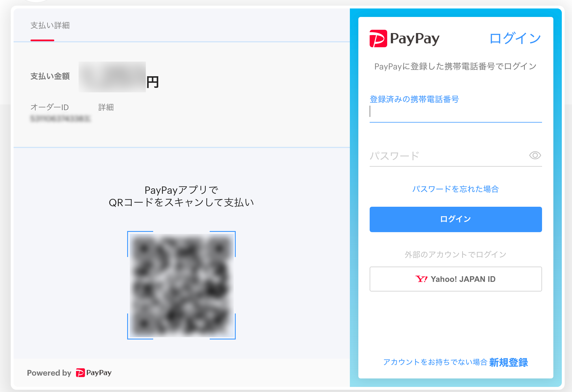572x392 pixels.
Task: Click the Yahoo! Y! logo icon
Action: point(421,279)
